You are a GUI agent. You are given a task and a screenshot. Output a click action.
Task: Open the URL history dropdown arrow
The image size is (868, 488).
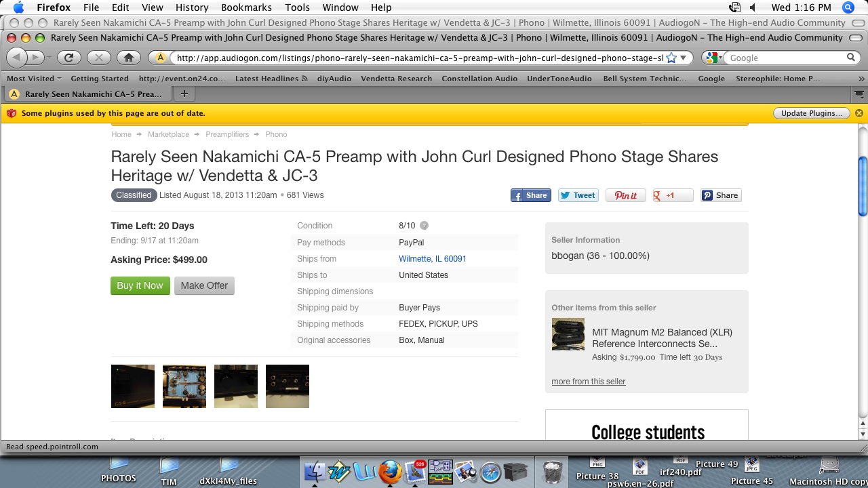[x=684, y=58]
